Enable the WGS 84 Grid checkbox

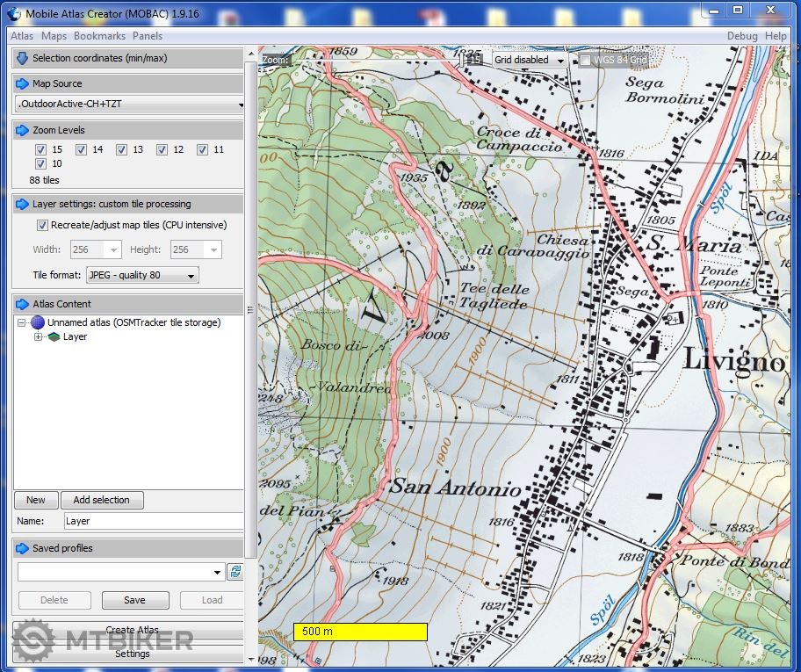(585, 60)
